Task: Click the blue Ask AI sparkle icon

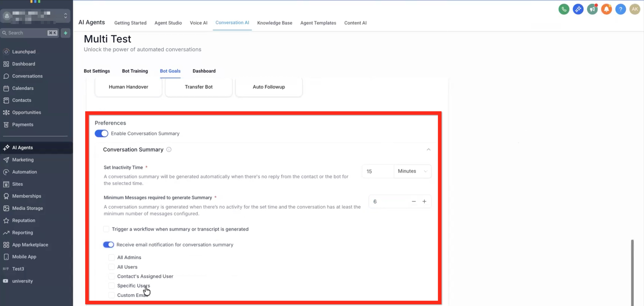Action: coord(578,9)
